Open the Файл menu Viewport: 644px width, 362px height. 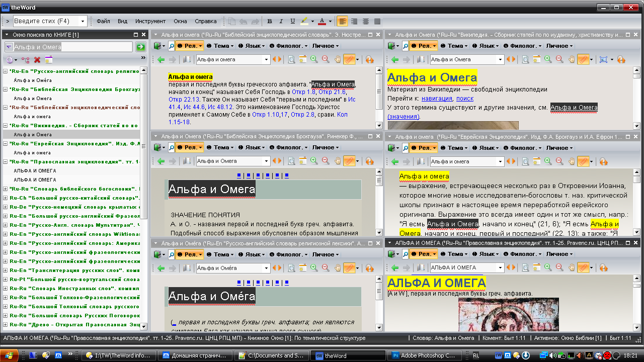[x=103, y=21]
